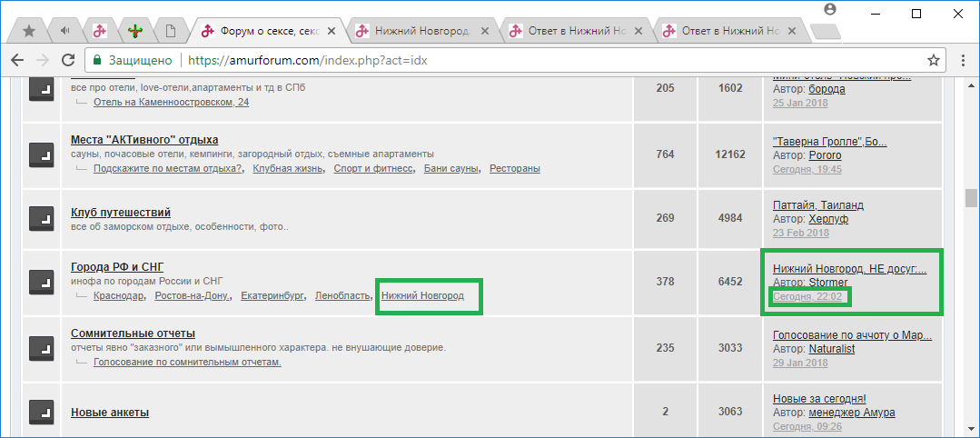This screenshot has width=980, height=438.
Task: Click the browser back arrow
Action: click(x=17, y=60)
